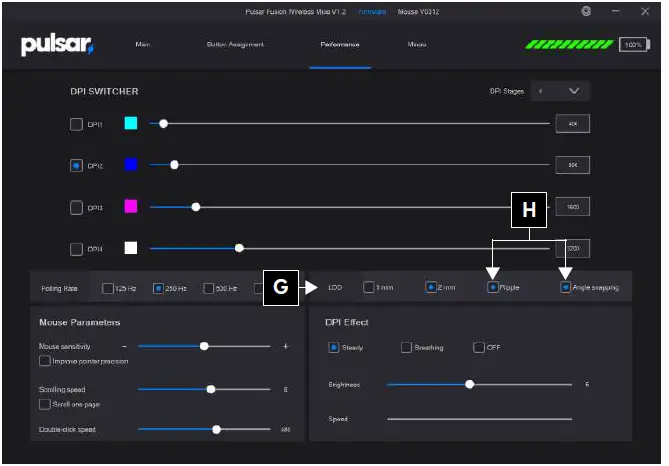Click the DPI2 value field
Screen dimensions: 669x466
coord(573,165)
